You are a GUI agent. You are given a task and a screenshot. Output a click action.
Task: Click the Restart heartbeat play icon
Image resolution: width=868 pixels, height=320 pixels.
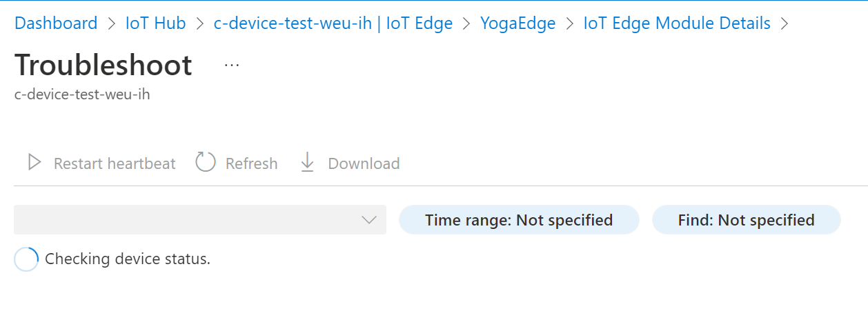(x=34, y=163)
